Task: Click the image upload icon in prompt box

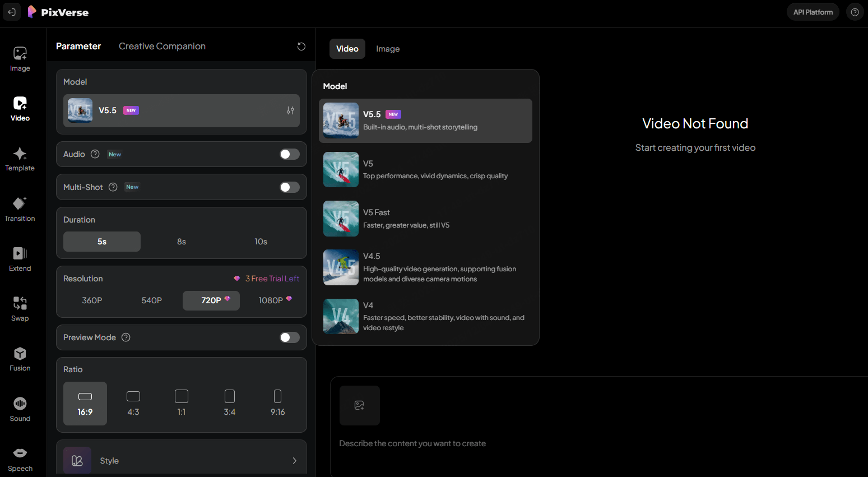Action: [359, 405]
